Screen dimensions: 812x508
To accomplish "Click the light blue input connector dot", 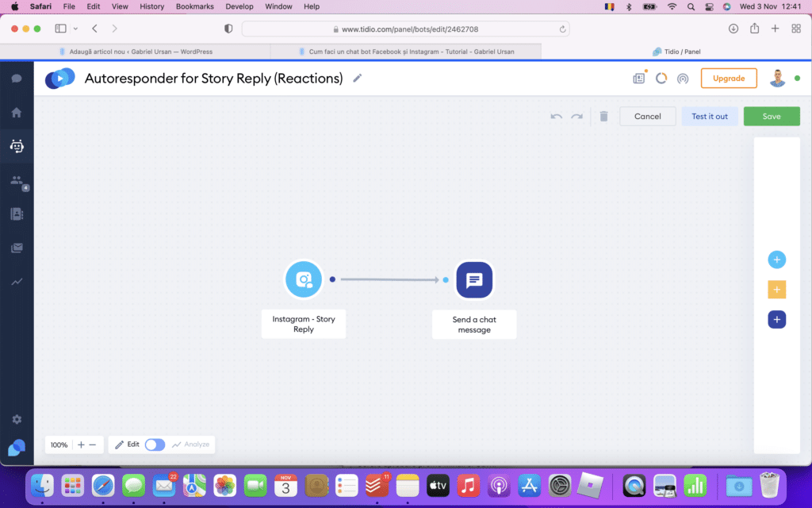I will point(446,280).
